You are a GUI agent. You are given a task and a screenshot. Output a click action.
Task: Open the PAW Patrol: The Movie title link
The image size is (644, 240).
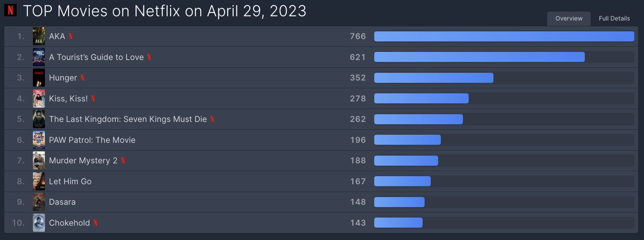point(92,140)
